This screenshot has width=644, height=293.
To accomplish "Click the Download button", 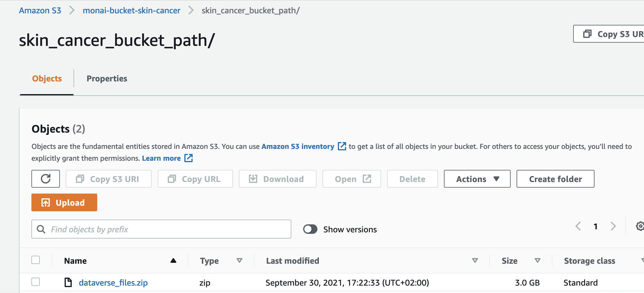I will click(x=278, y=179).
